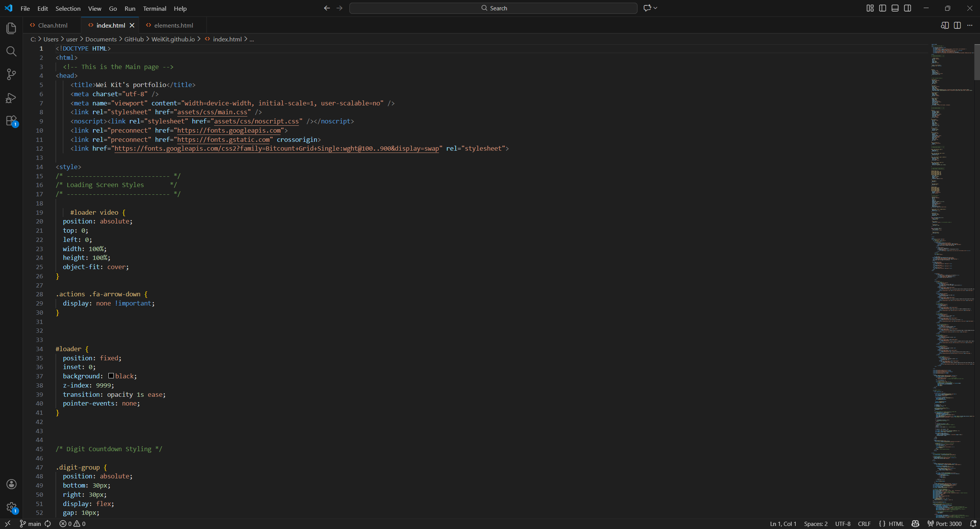Split the editor right

pyautogui.click(x=957, y=25)
